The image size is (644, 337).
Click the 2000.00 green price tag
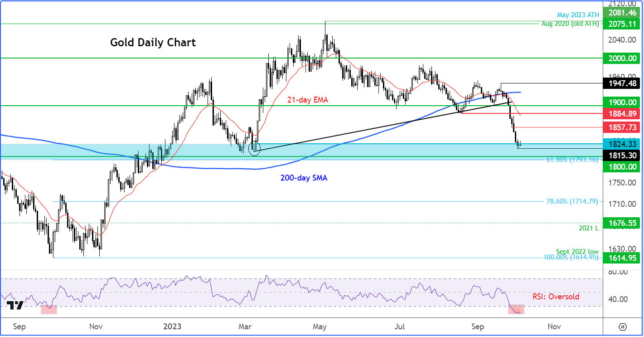tap(621, 58)
